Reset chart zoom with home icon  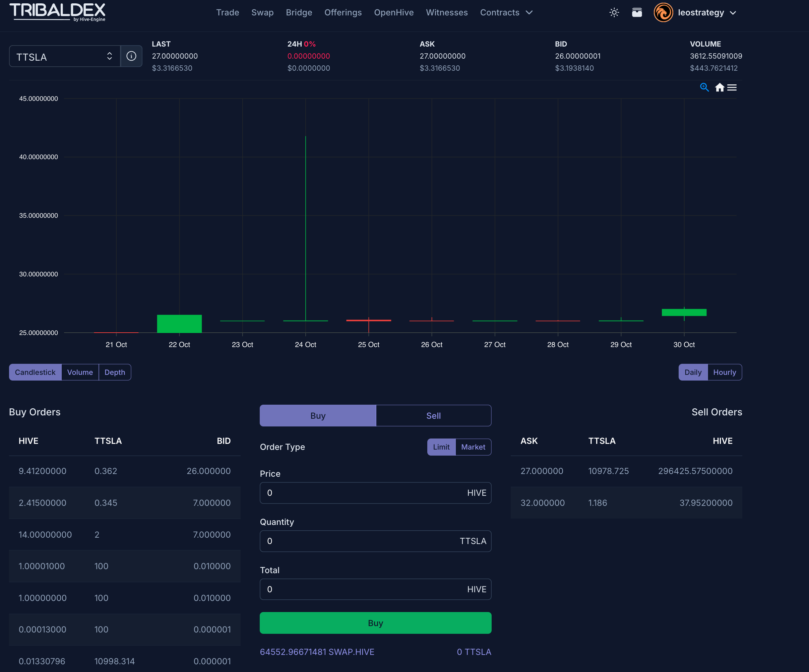click(719, 87)
